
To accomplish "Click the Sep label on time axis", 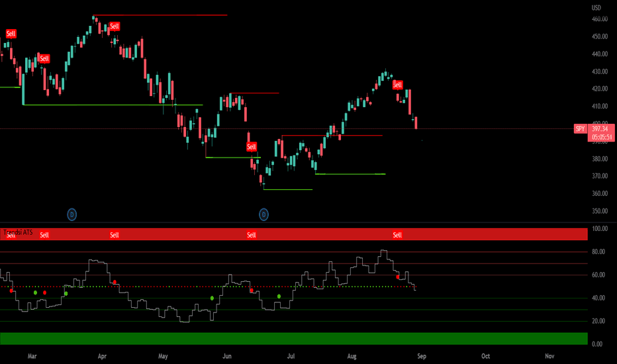I will (x=422, y=356).
